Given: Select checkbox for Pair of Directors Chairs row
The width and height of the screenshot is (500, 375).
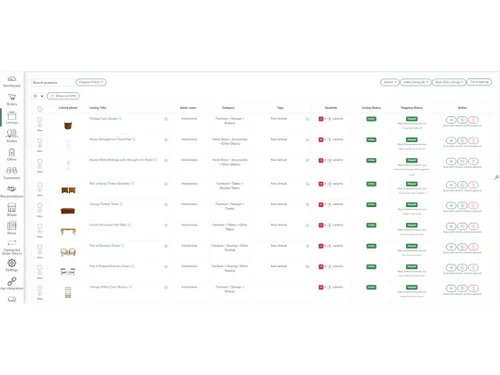Looking at the screenshot, I should (x=40, y=247).
